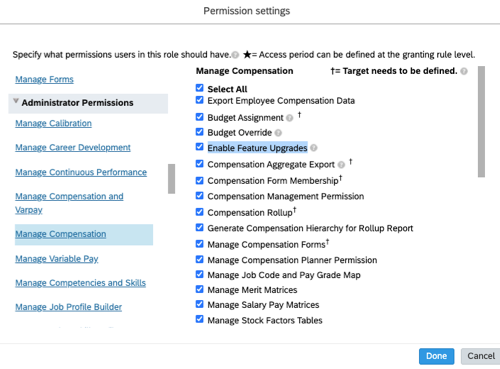Click the right permissions list scrollbar

481,122
